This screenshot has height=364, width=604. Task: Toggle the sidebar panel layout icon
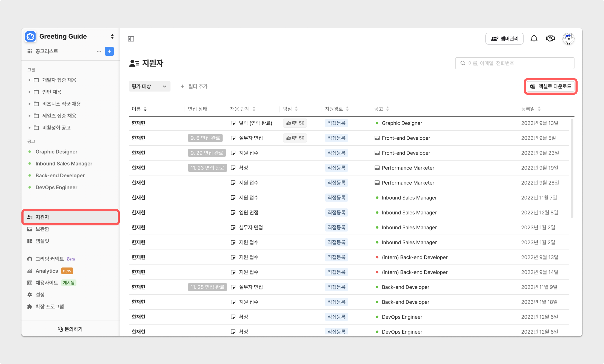[x=131, y=39]
